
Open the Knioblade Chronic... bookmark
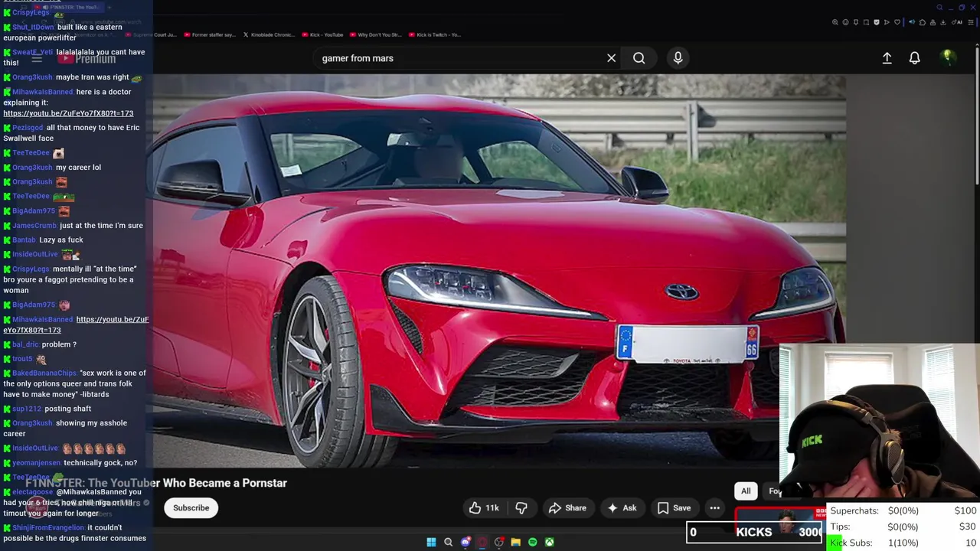[x=268, y=34]
